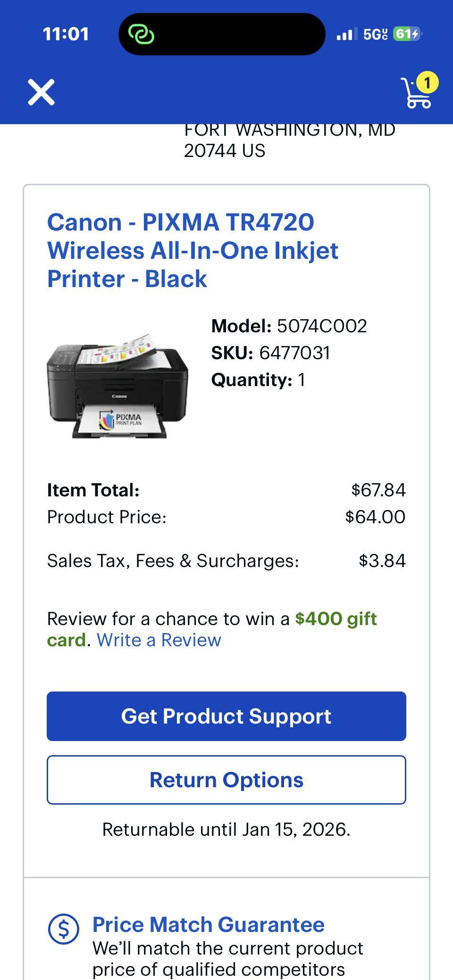
Task: Tap the Item Total amount $67.84
Action: coord(378,490)
